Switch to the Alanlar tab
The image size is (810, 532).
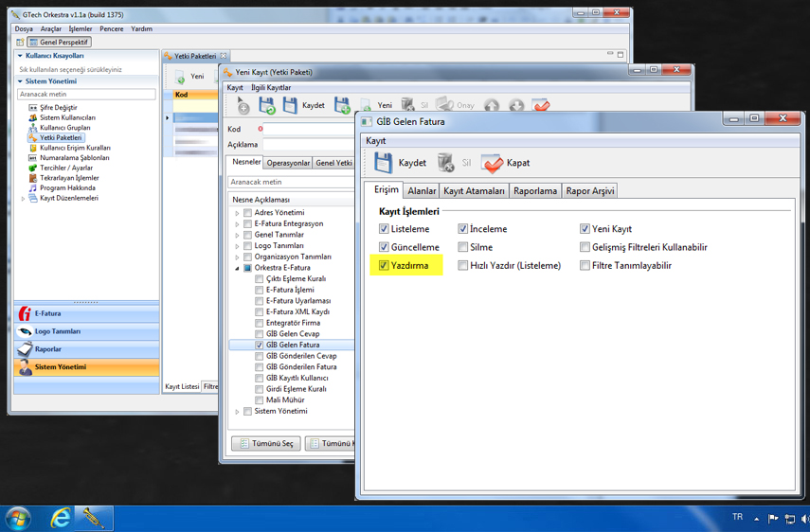tap(422, 191)
